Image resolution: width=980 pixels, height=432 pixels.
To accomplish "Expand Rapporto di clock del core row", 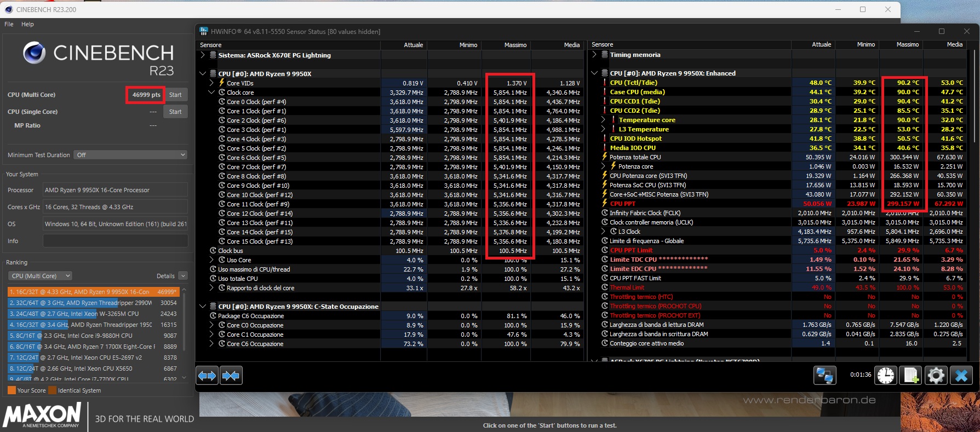I will point(211,288).
